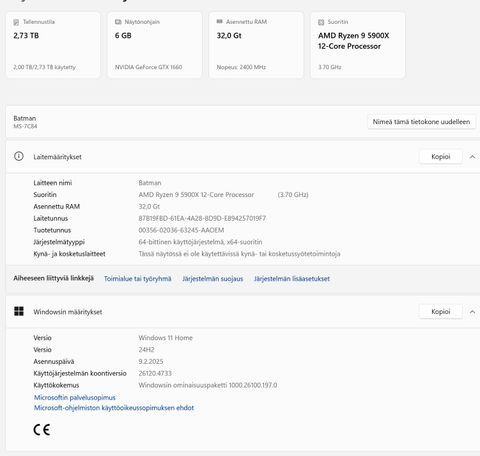Select the install date 9.2.2025
The height and width of the screenshot is (456, 480).
(151, 361)
